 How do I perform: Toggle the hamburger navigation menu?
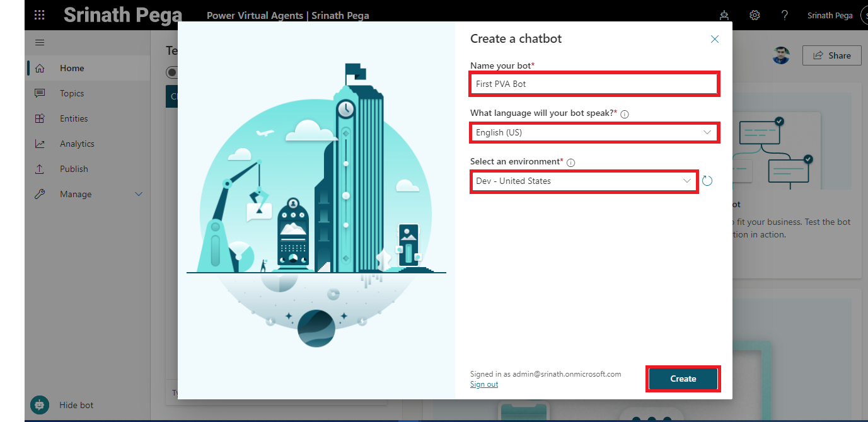(40, 42)
